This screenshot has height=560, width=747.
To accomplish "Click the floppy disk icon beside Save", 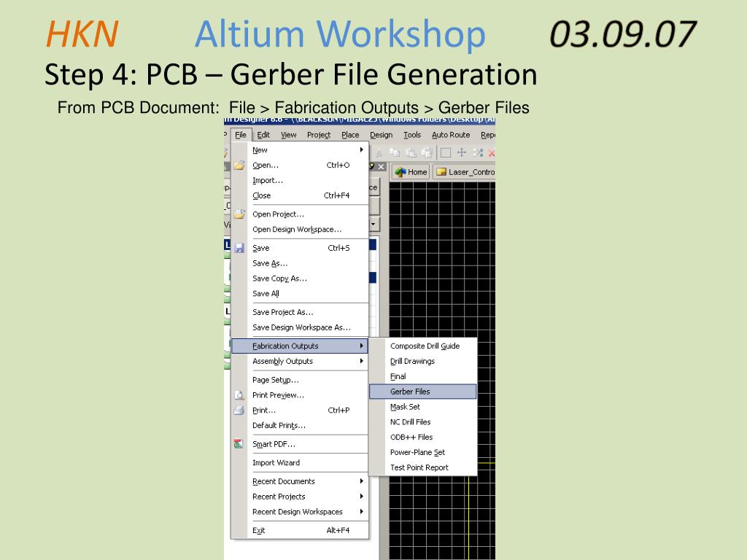I will [239, 248].
